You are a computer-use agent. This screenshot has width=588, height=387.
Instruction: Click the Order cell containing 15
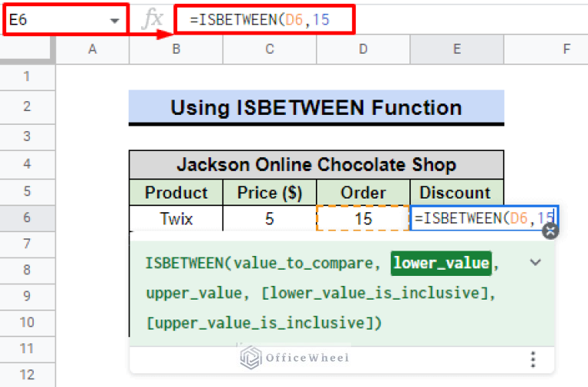click(x=363, y=218)
